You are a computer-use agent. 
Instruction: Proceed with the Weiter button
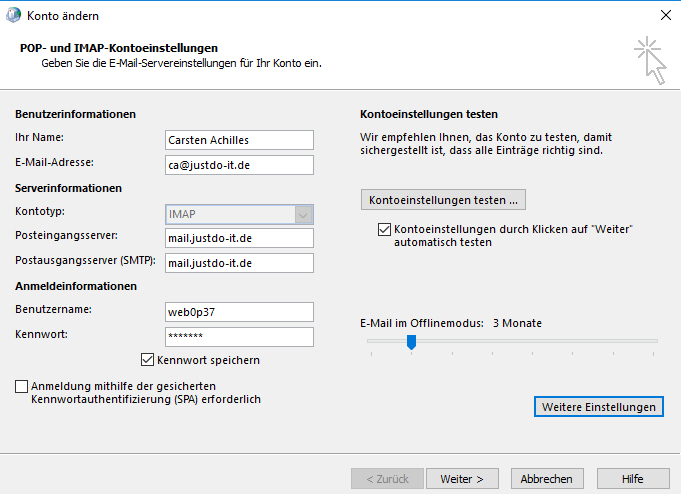coord(462,478)
